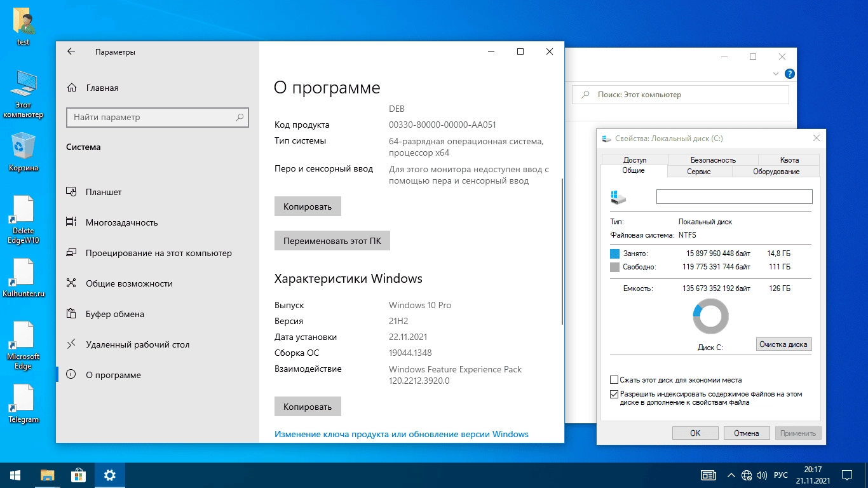Click РУС language indicator
The width and height of the screenshot is (868, 488).
(782, 475)
